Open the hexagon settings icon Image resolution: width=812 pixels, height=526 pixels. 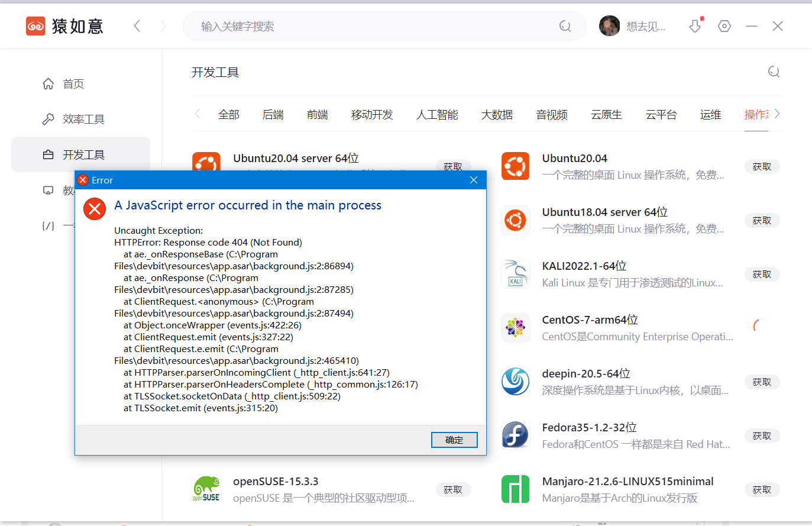click(x=724, y=26)
